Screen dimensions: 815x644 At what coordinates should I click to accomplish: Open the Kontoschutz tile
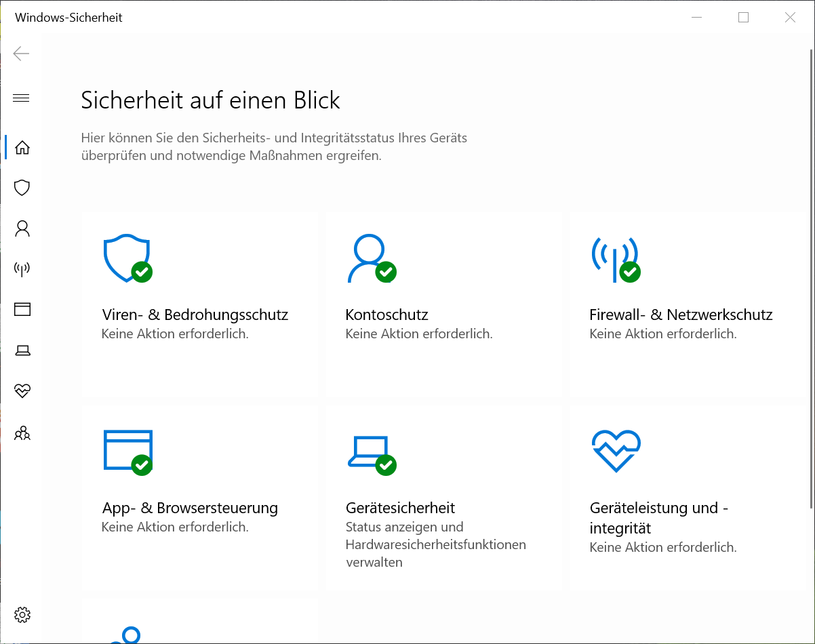(x=386, y=315)
